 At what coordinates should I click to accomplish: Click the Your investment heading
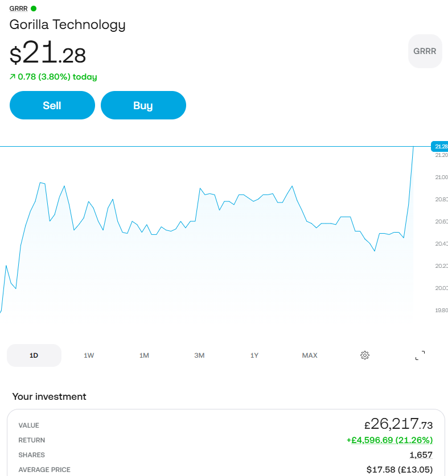click(49, 396)
